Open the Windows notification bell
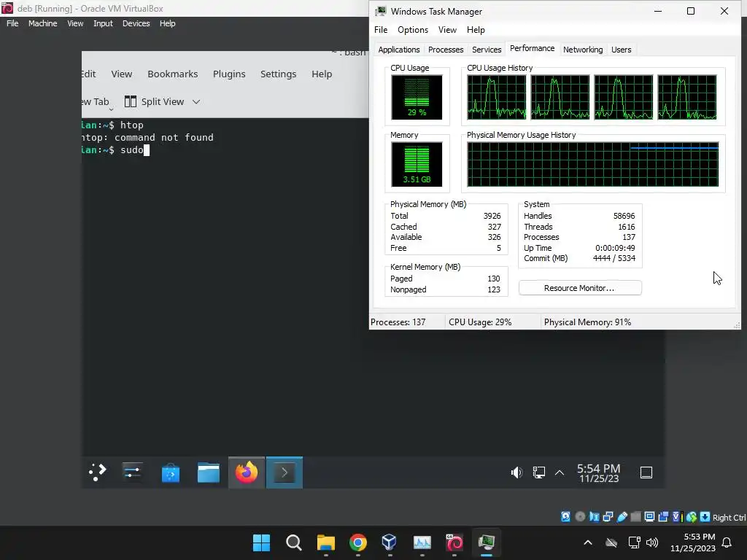Screen dimensions: 747x560 click(727, 542)
